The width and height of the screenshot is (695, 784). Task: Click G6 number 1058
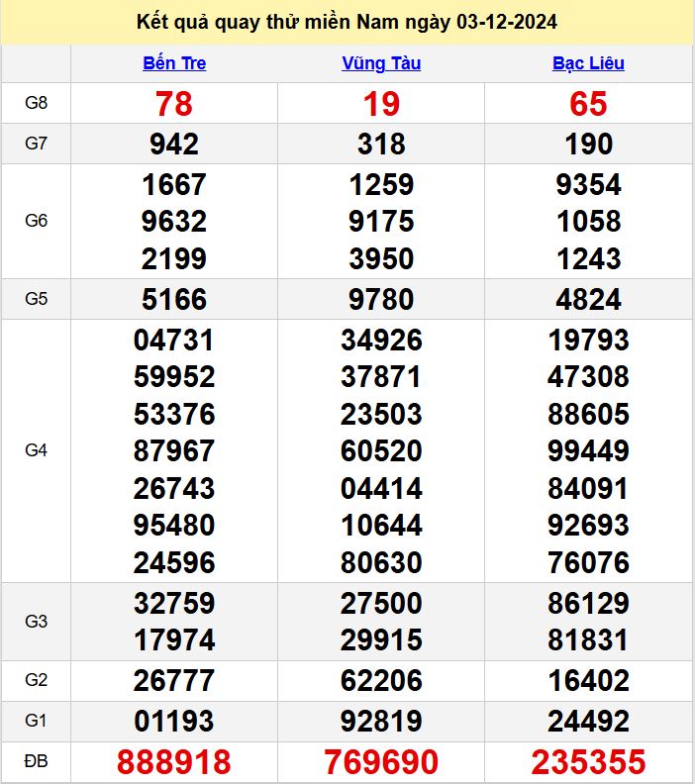click(x=588, y=222)
